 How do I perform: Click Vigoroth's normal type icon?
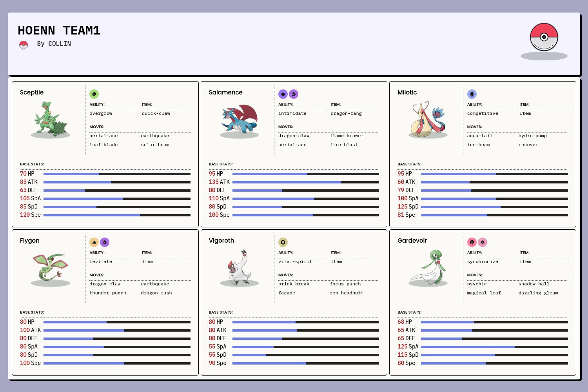coord(283,242)
